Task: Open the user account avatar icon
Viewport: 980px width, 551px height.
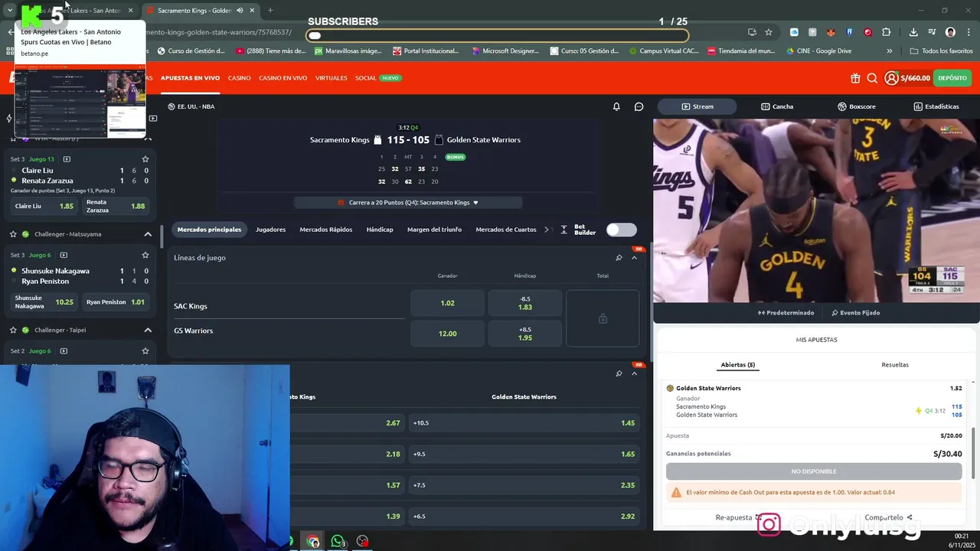Action: coord(891,78)
